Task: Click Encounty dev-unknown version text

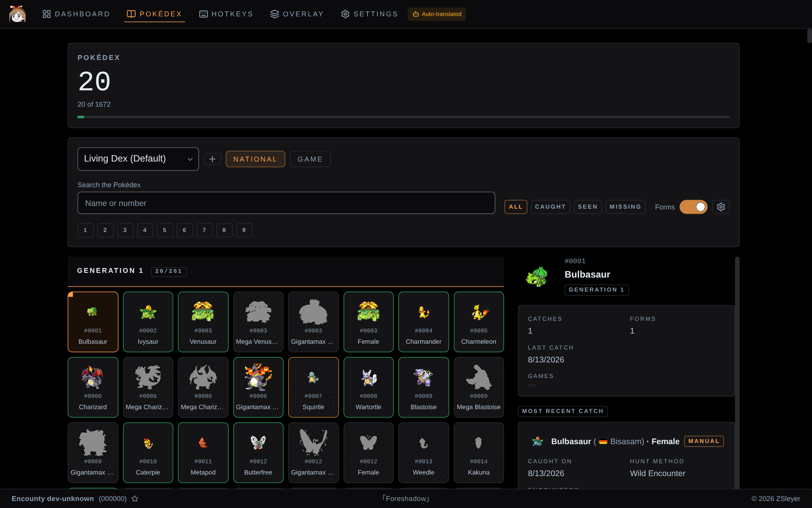Action: coord(53,499)
